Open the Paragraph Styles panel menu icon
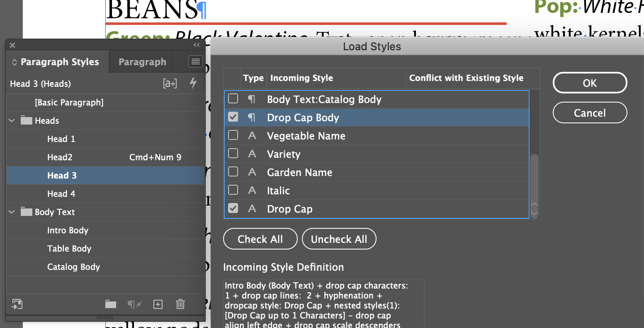644x328 pixels. (195, 61)
